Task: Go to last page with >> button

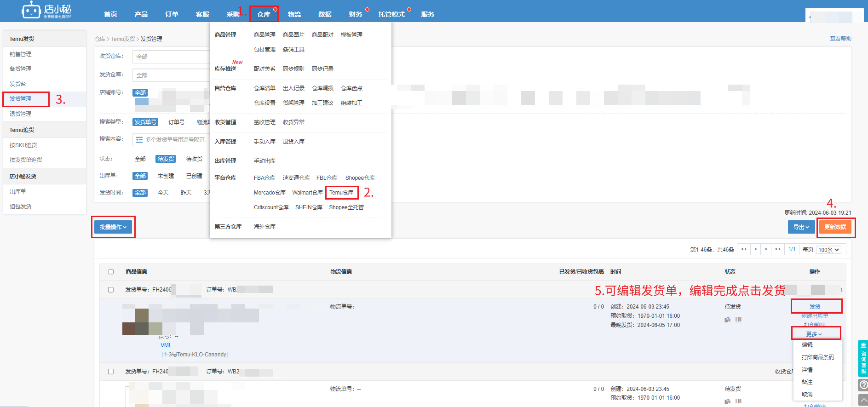Action: 778,249
